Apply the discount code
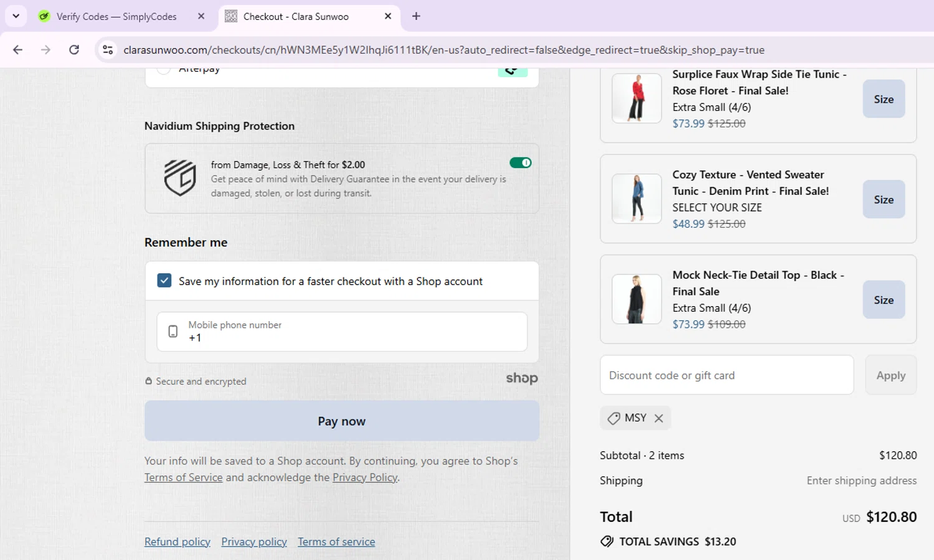 click(891, 375)
